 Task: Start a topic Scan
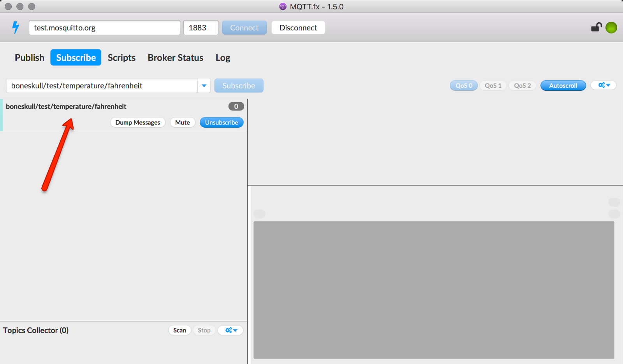click(180, 330)
